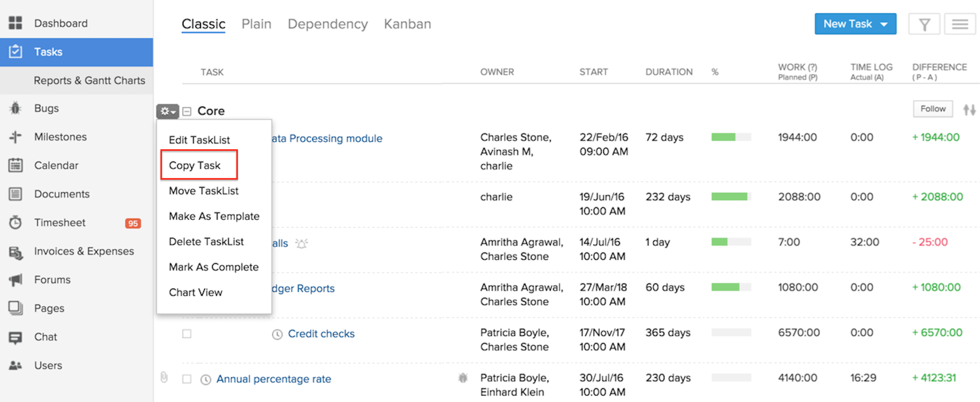Click the bug icon on Annual percentage rate row
The width and height of the screenshot is (980, 402).
coord(463,378)
